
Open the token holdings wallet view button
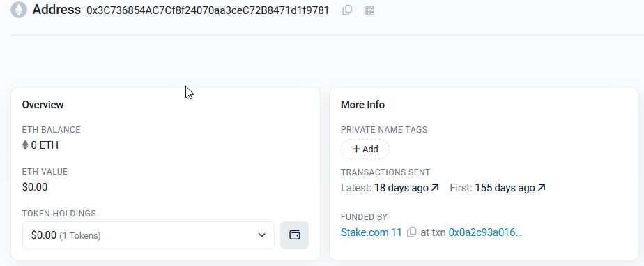pyautogui.click(x=295, y=235)
